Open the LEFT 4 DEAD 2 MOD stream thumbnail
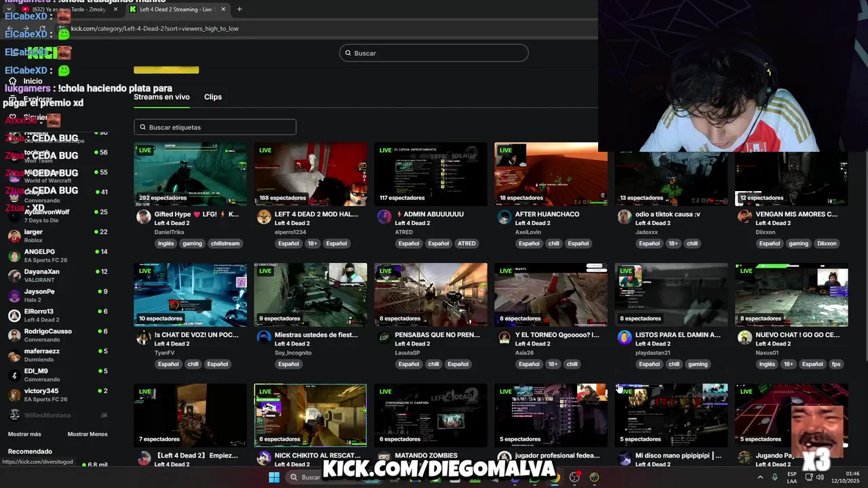The width and height of the screenshot is (868, 488). [x=311, y=174]
